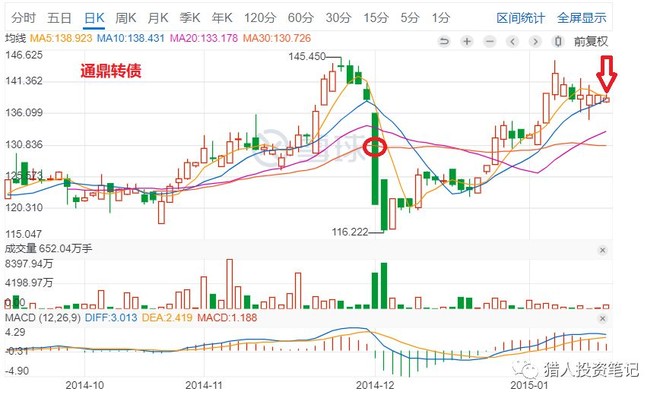660x398 pixels.
Task: Switch to the 60分 interval tab
Action: [x=301, y=18]
